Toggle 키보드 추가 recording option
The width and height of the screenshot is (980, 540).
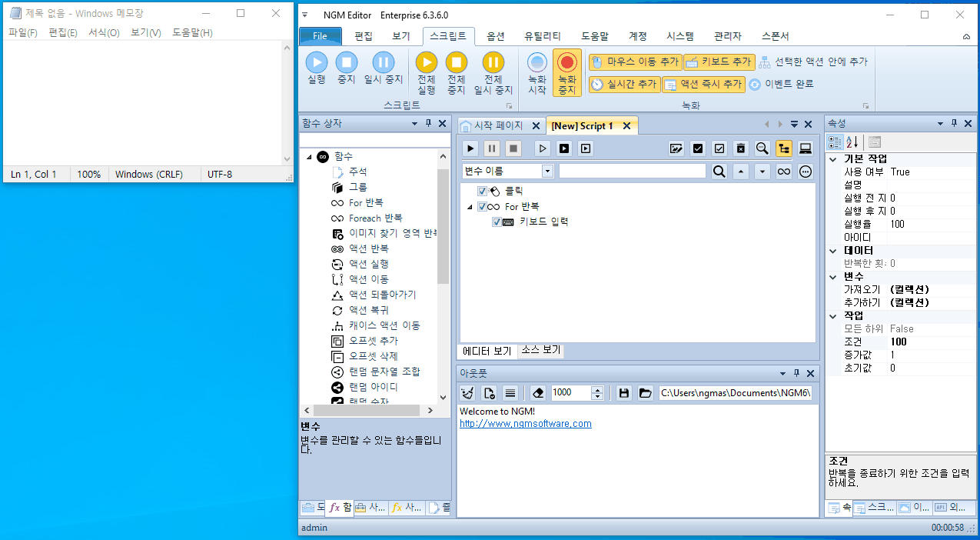719,62
